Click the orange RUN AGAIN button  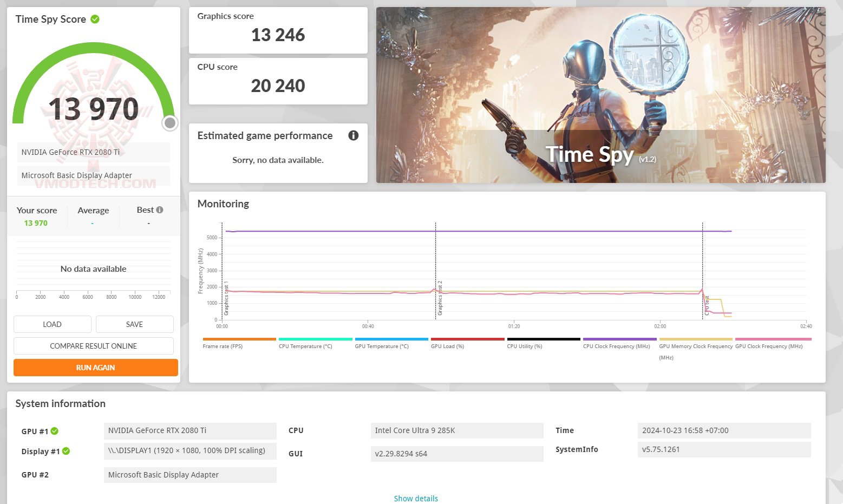(x=96, y=368)
